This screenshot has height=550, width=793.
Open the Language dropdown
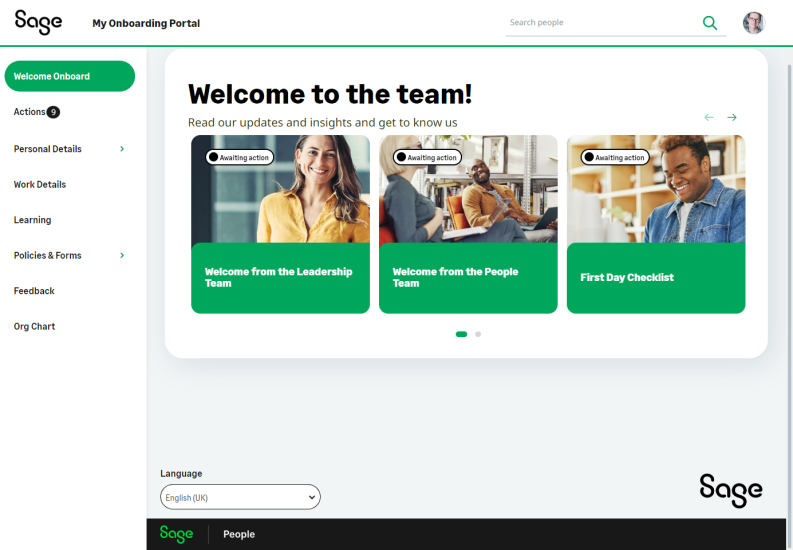pos(240,497)
